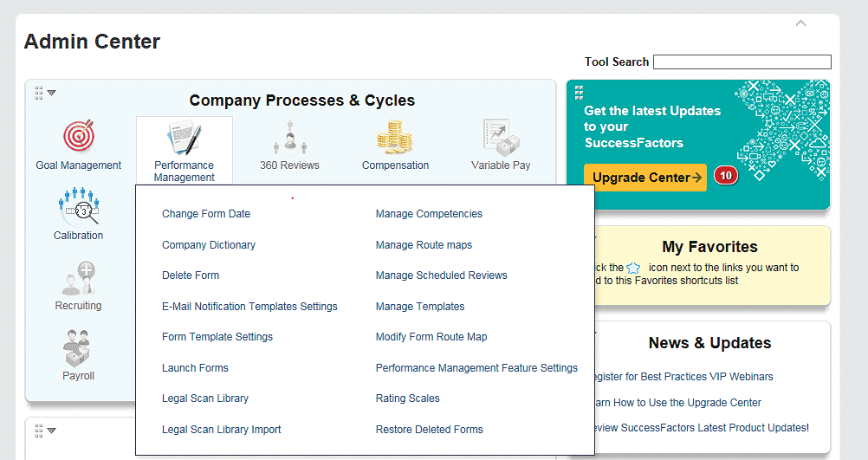The width and height of the screenshot is (868, 460).
Task: Click the red 10 updates badge
Action: (x=725, y=176)
